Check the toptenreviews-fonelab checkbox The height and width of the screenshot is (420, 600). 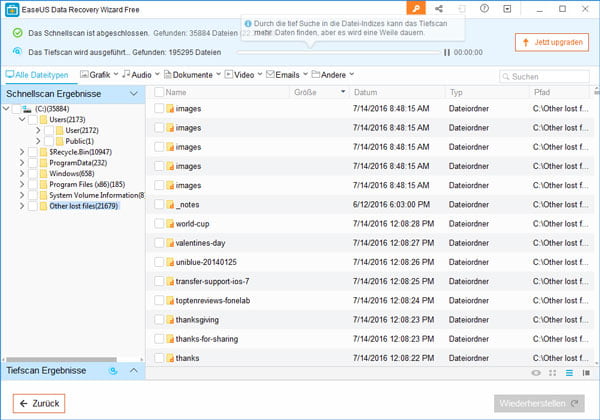pos(159,300)
